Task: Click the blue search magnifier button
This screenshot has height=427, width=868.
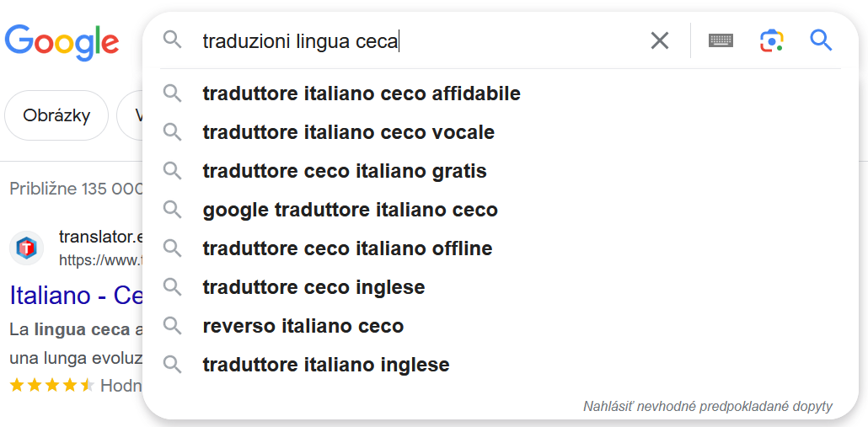Action: click(821, 40)
